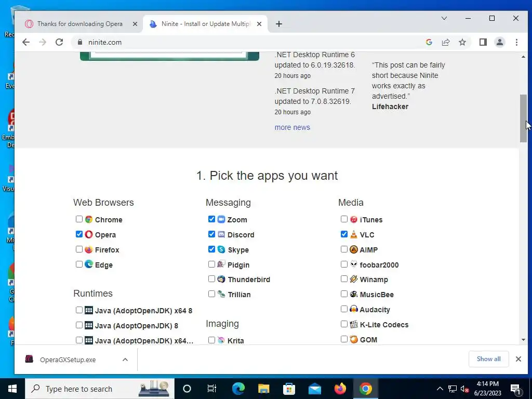The height and width of the screenshot is (399, 532).
Task: Check the Audacity checkbox
Action: 344,309
